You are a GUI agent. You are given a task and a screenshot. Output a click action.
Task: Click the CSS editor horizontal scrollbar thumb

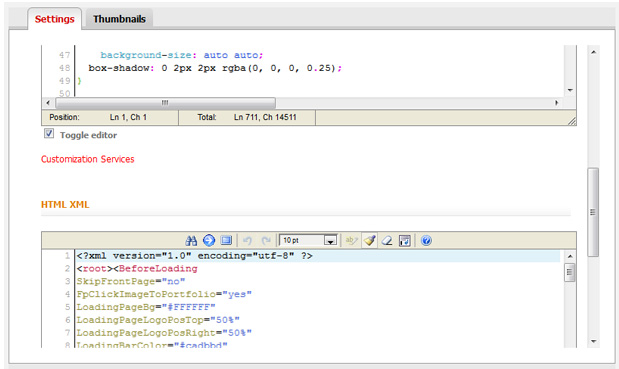point(165,103)
